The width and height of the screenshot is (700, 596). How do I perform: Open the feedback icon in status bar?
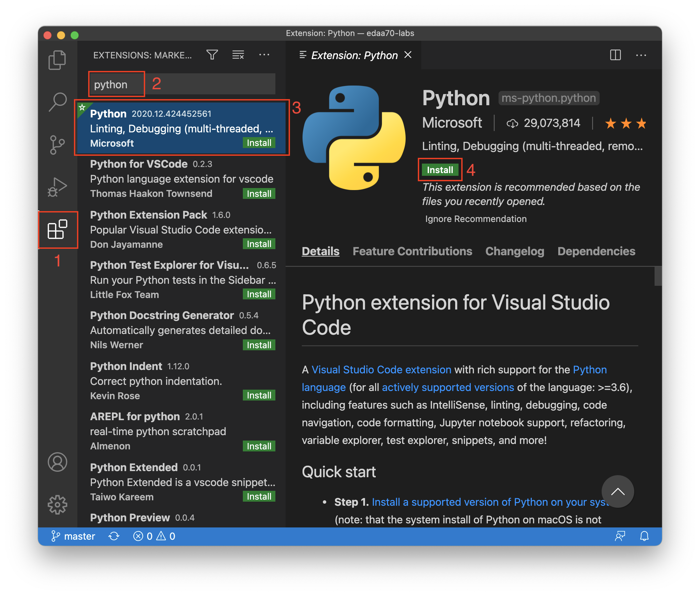click(620, 536)
